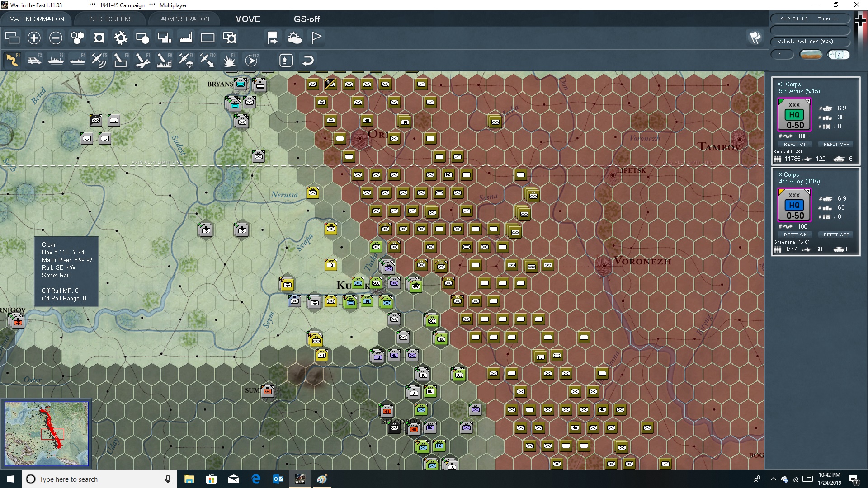Image resolution: width=868 pixels, height=488 pixels.
Task: Open the preferences gear icon
Action: (x=121, y=38)
